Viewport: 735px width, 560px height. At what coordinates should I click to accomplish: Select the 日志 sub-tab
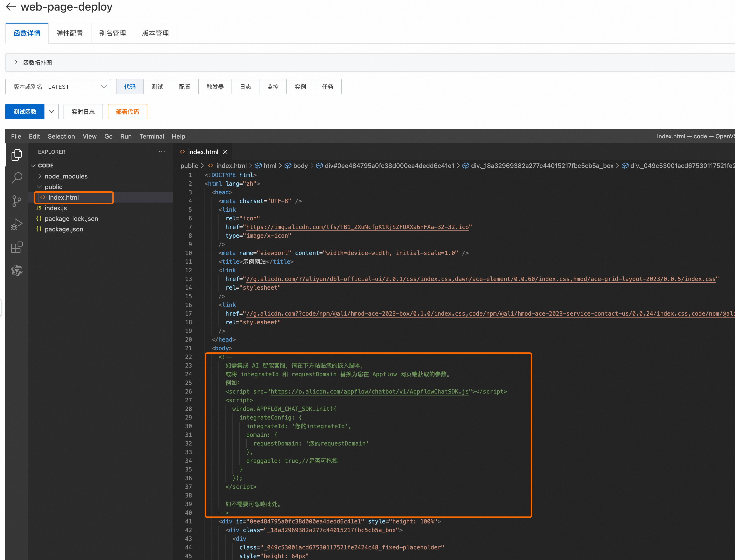pyautogui.click(x=245, y=87)
